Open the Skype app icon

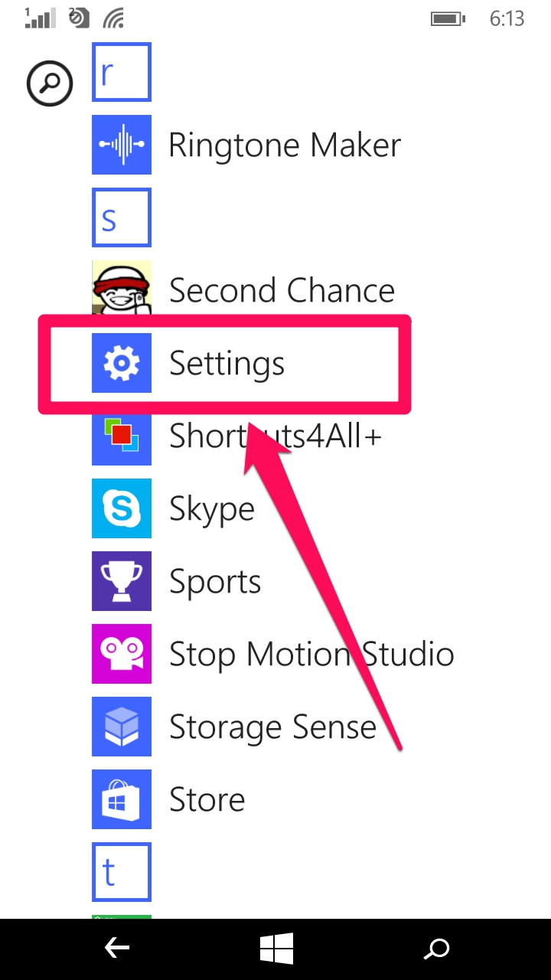[122, 508]
